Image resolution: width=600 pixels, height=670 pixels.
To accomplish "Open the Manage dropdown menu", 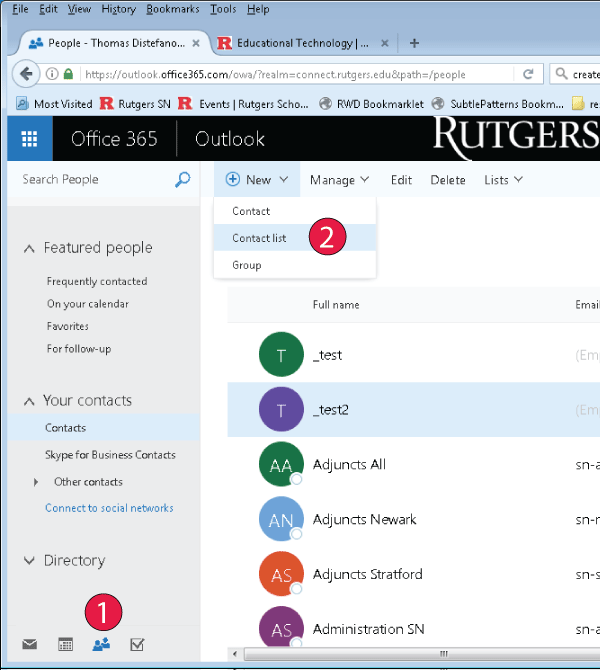I will pos(339,180).
